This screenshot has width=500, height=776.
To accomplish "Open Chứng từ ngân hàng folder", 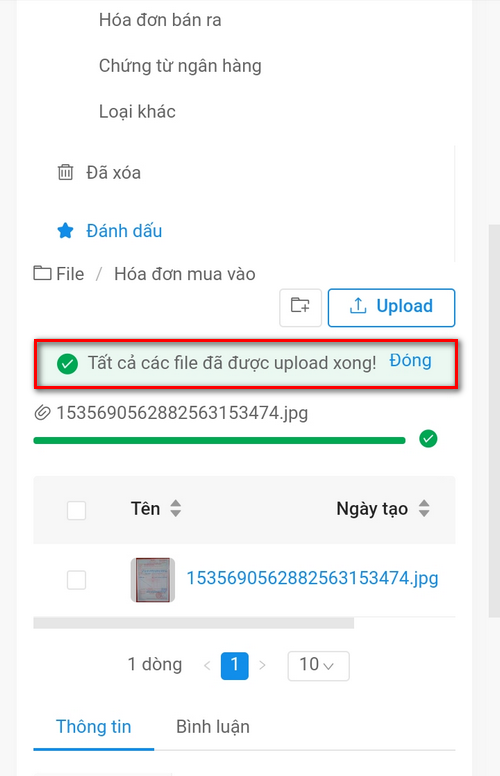I will 180,66.
